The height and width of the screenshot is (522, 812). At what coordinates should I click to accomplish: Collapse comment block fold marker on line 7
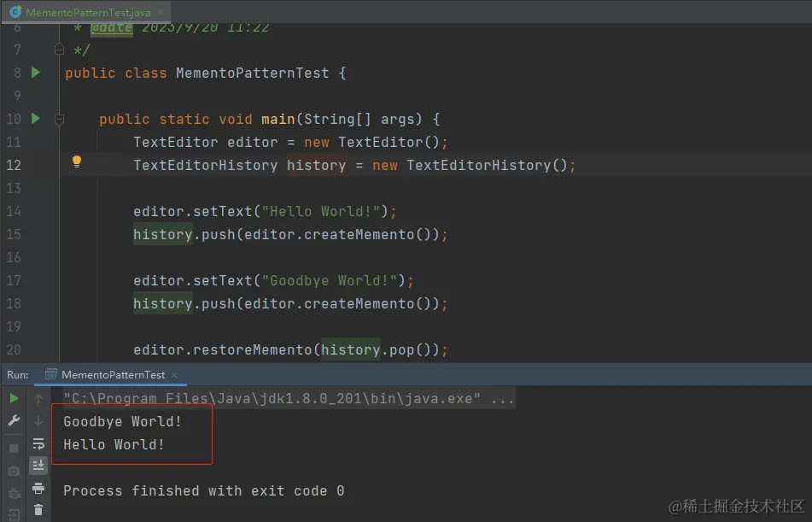click(59, 50)
